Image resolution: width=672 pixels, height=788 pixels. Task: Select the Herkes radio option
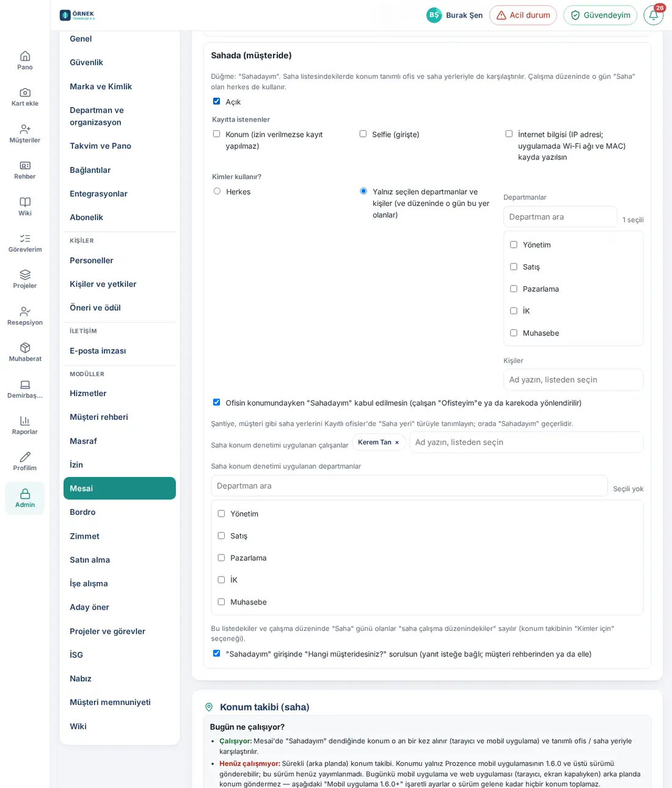coord(217,191)
